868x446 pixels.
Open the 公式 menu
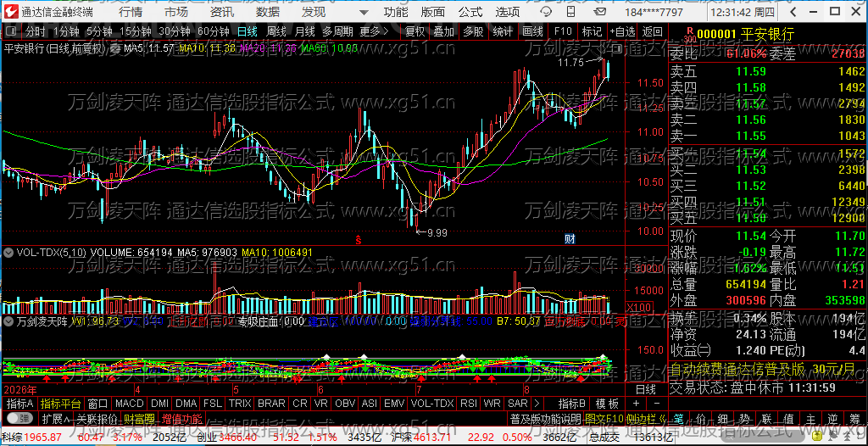(x=470, y=12)
